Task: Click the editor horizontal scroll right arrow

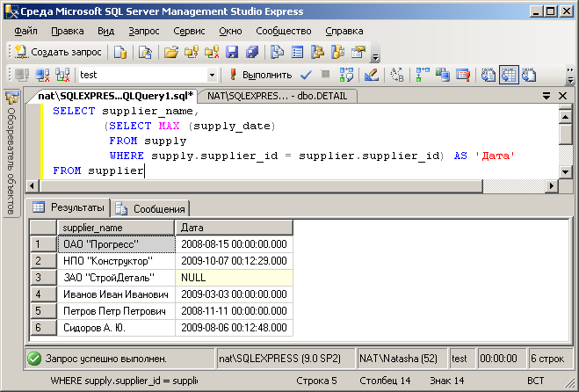Action: coord(552,185)
